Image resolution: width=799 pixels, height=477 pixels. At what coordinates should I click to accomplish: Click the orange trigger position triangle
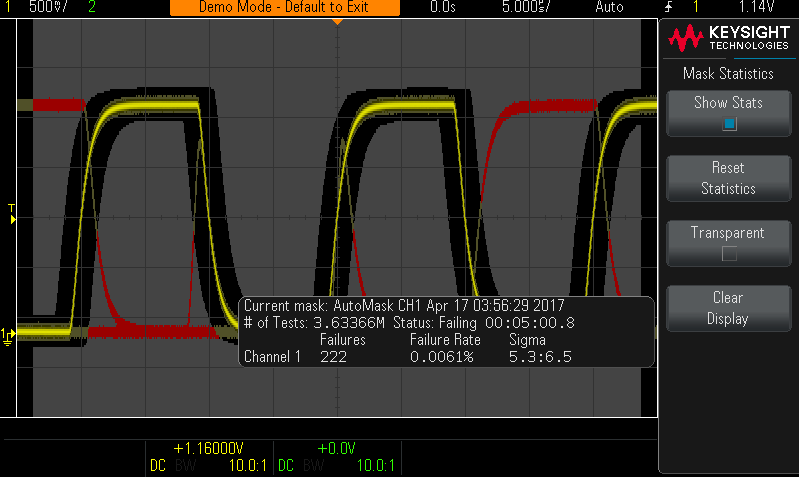click(x=337, y=21)
